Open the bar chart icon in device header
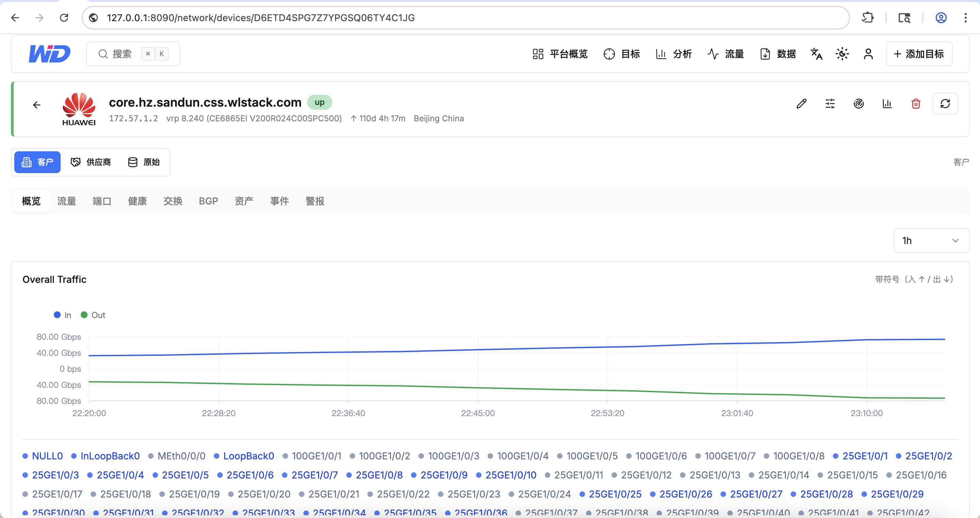 [x=887, y=104]
